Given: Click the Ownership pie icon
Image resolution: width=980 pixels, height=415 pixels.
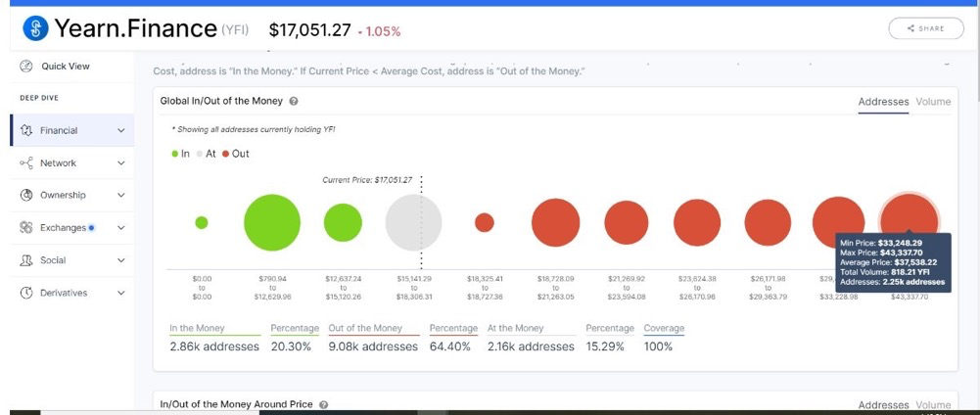Looking at the screenshot, I should pyautogui.click(x=26, y=196).
